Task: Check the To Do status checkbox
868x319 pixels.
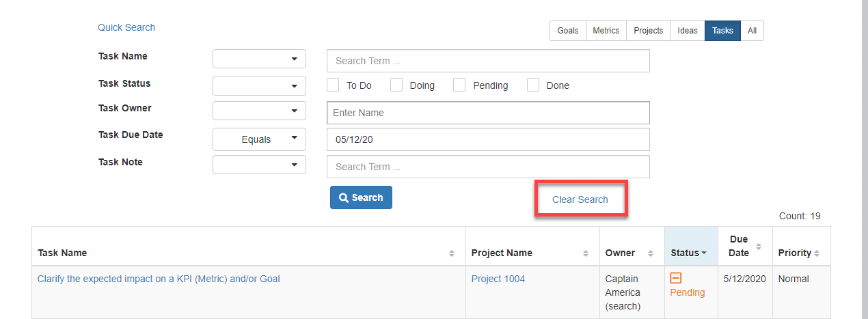Action: pos(333,85)
